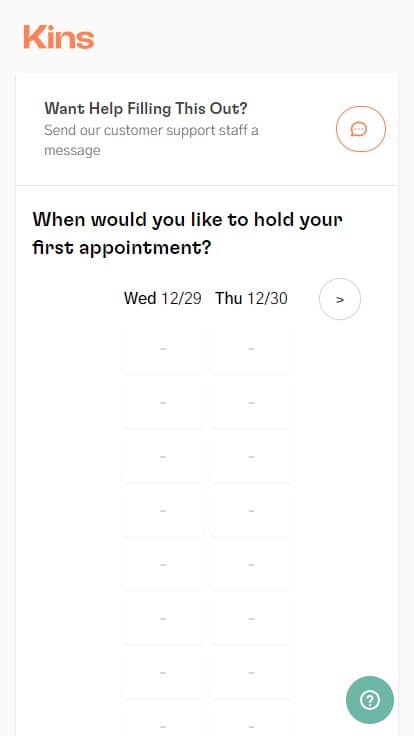Click the green help question mark icon
The height and width of the screenshot is (736, 414).
coord(370,700)
